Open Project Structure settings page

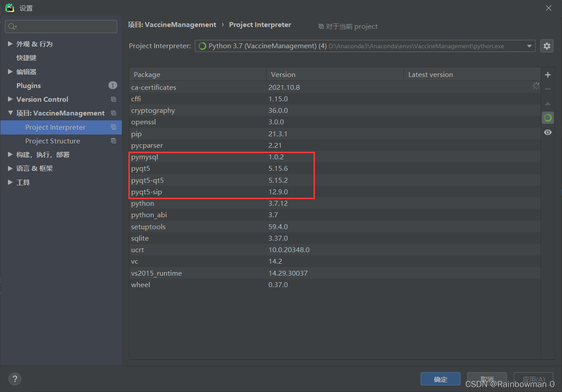[x=53, y=141]
